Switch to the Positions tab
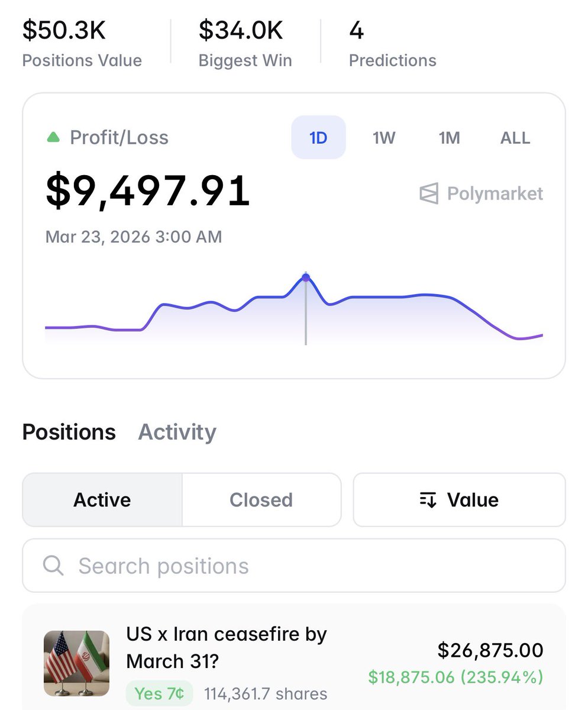Image resolution: width=588 pixels, height=710 pixels. (x=69, y=433)
